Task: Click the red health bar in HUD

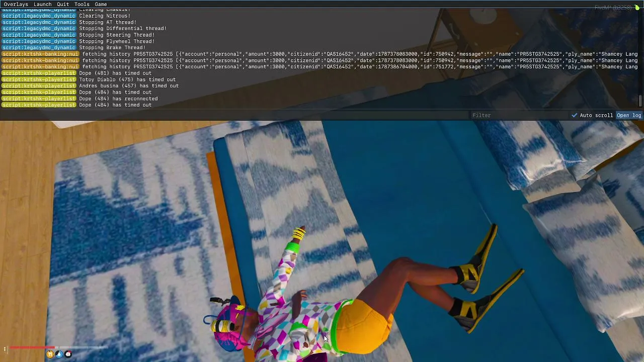Action: click(32, 347)
